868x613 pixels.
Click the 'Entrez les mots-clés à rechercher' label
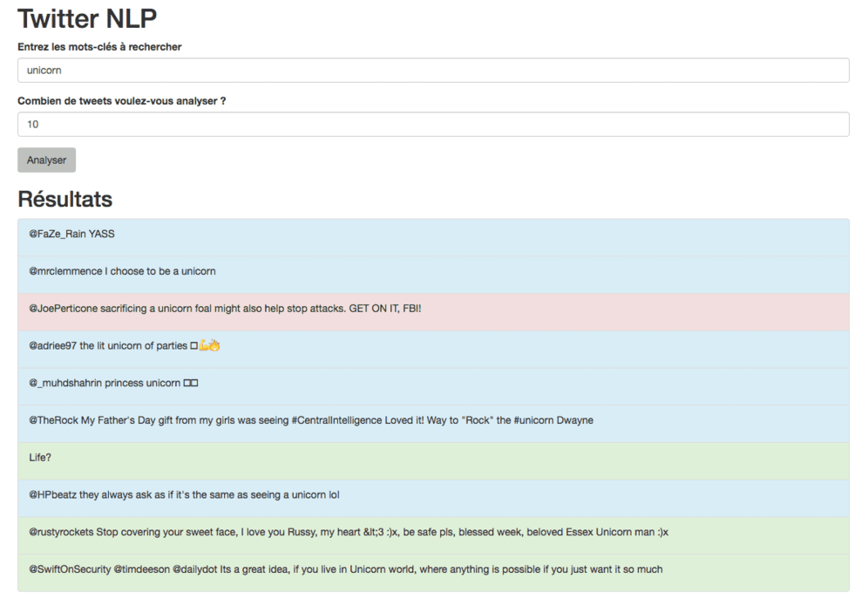coord(99,47)
